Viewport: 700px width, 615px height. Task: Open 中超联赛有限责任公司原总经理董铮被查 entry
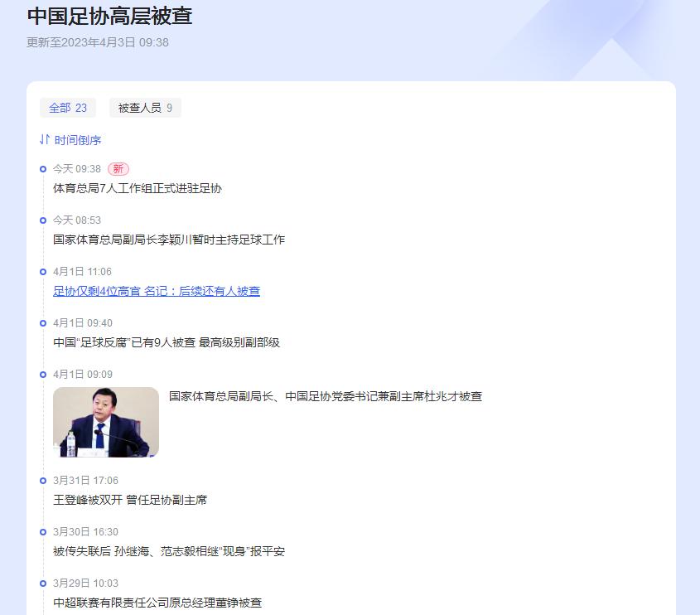click(157, 603)
